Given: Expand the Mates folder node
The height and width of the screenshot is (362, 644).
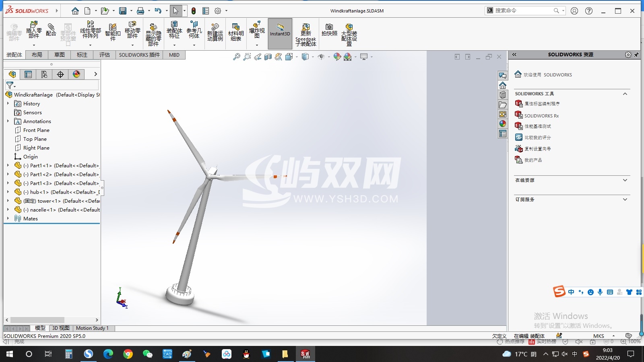Looking at the screenshot, I should [8, 219].
